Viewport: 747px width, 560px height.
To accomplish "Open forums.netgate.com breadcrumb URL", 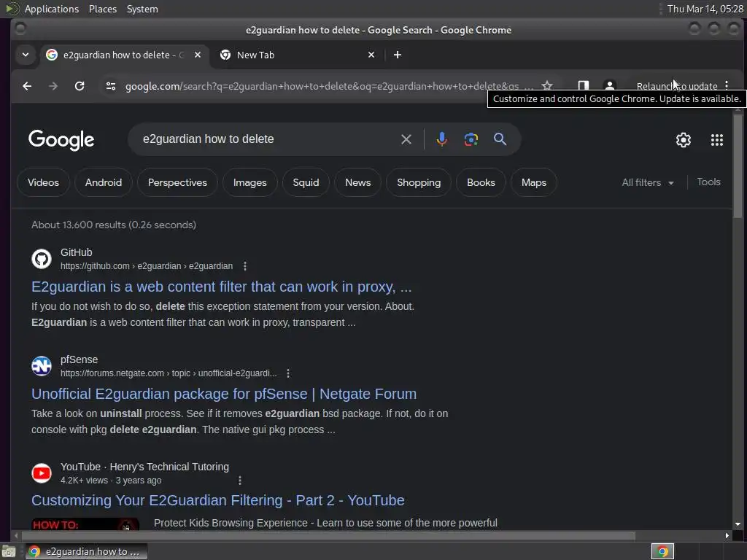I will [169, 373].
